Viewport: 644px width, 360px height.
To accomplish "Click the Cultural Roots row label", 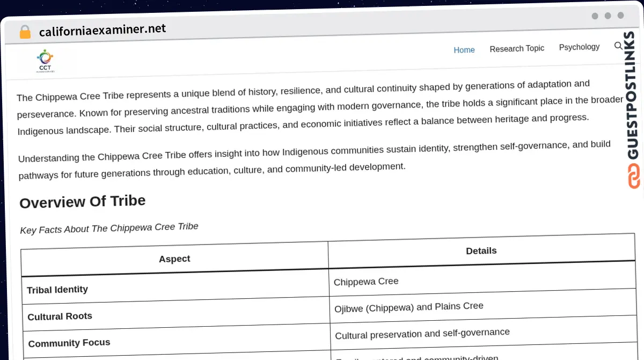I will (60, 316).
